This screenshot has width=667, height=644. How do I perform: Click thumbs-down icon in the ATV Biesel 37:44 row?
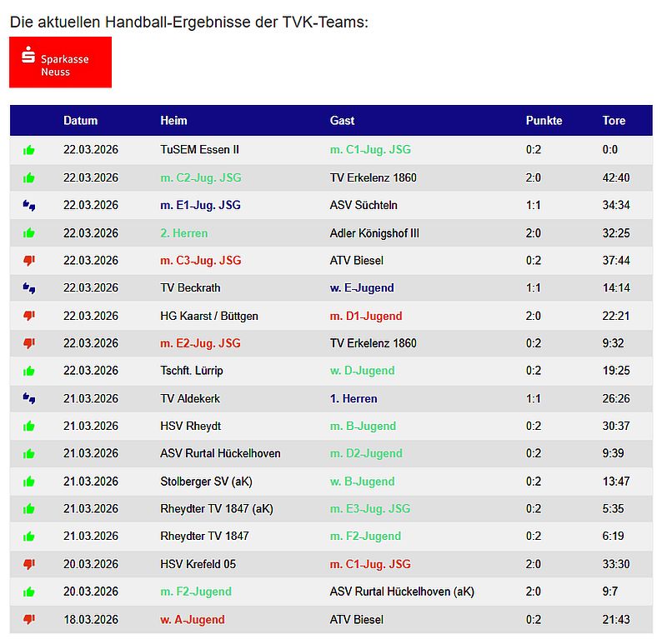pos(29,261)
